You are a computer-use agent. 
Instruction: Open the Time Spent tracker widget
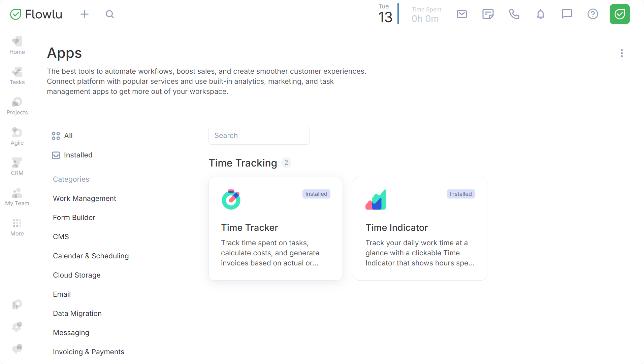point(426,14)
